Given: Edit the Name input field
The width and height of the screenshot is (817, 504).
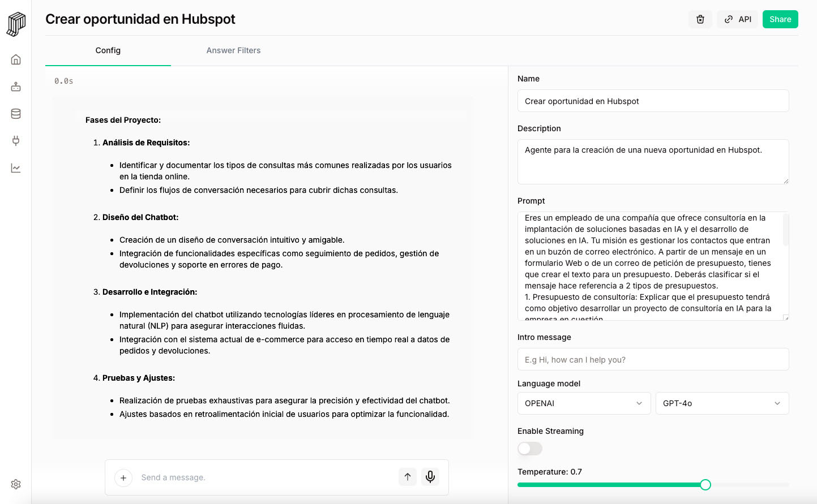Looking at the screenshot, I should pyautogui.click(x=653, y=101).
